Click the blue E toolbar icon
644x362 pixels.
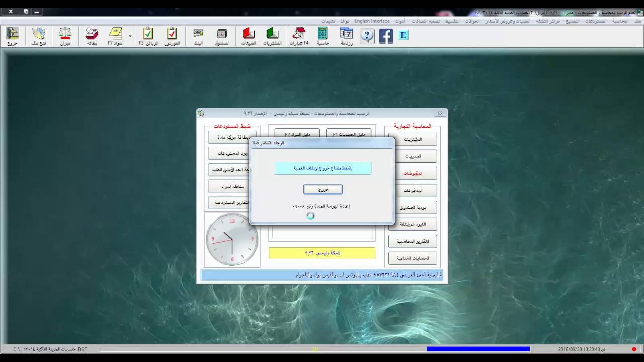[x=403, y=35]
